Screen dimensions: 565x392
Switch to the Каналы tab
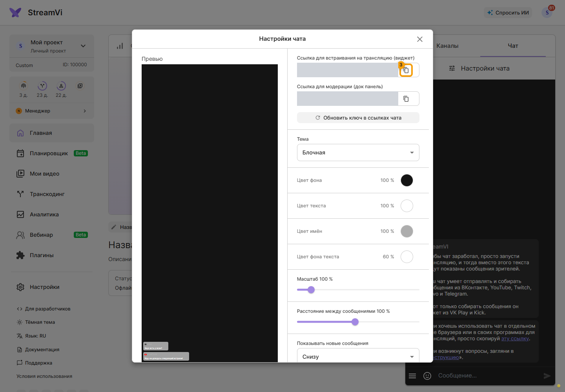(x=447, y=46)
